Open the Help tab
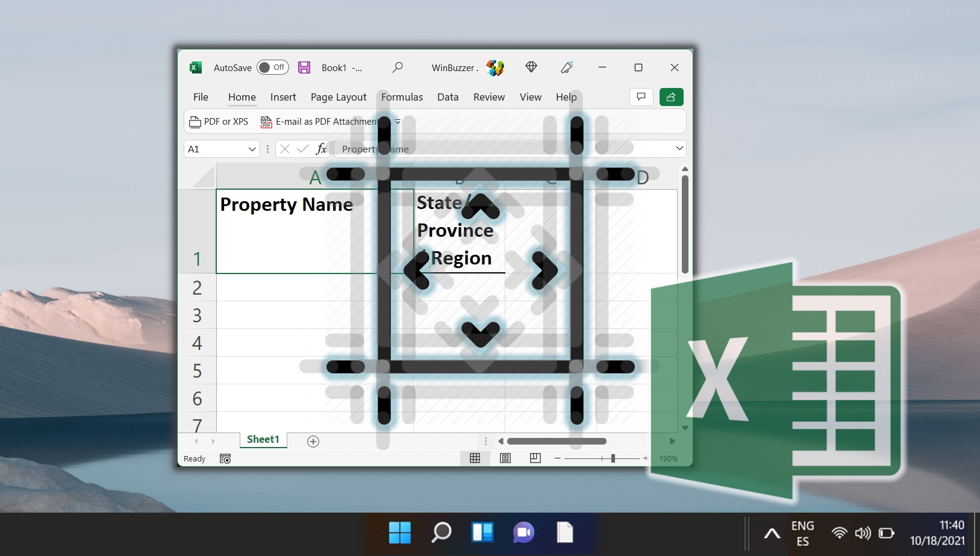Viewport: 980px width, 556px height. (x=566, y=97)
